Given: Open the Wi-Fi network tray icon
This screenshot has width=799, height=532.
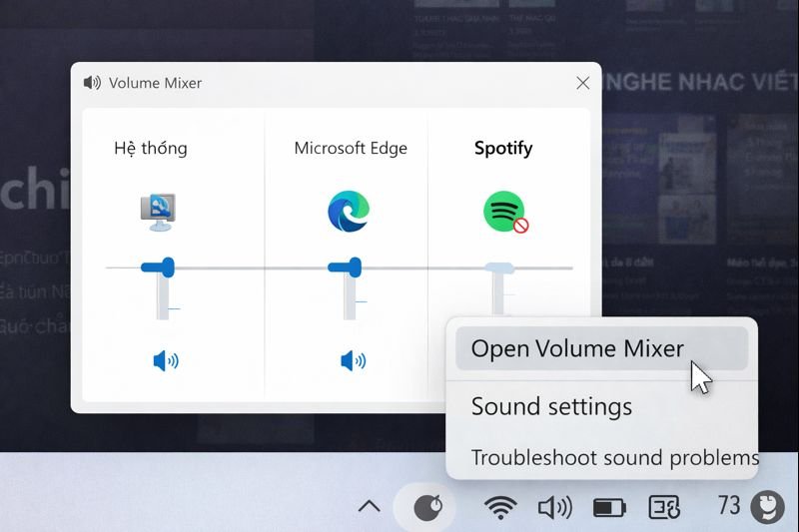Looking at the screenshot, I should 499,507.
